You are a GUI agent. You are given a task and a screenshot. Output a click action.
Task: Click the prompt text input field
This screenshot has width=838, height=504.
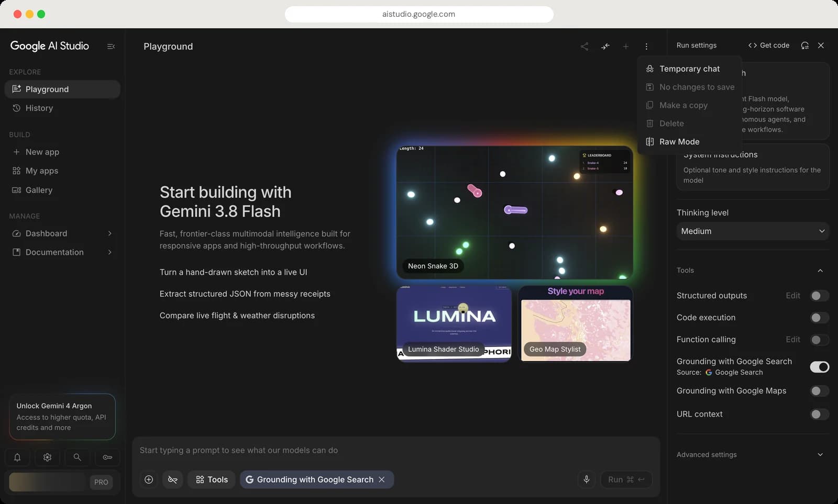(396, 450)
